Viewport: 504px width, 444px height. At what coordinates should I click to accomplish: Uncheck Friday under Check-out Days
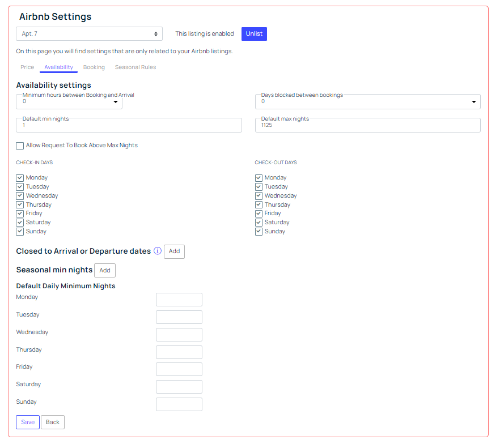click(x=259, y=214)
